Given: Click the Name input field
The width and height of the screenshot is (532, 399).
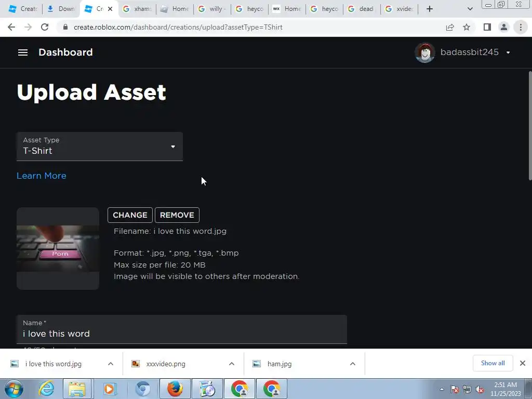Looking at the screenshot, I should [182, 329].
